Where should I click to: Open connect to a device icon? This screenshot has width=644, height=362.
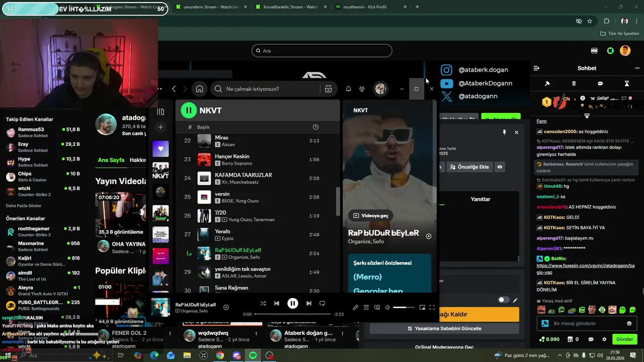(x=377, y=307)
